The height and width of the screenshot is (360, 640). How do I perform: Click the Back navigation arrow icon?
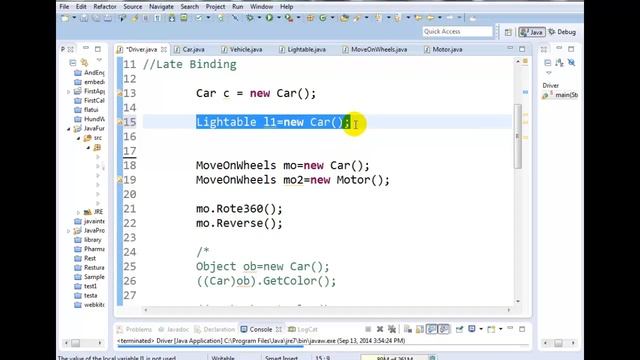pos(430,18)
